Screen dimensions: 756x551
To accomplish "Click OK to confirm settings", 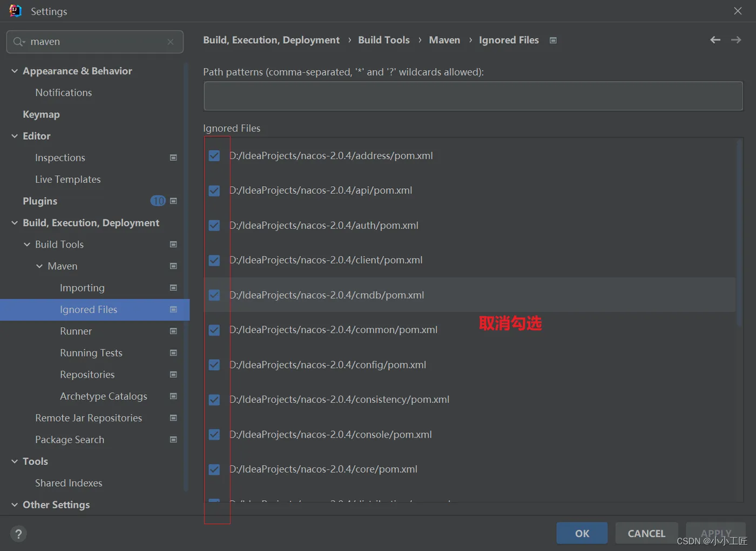I will (x=582, y=533).
